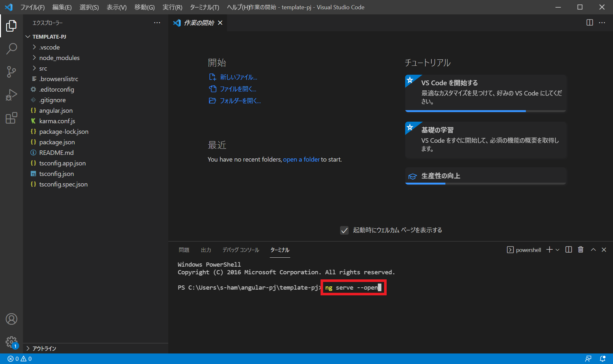Viewport: 613px width, 364px height.
Task: Switch to the 出力 panel tab
Action: coord(206,250)
